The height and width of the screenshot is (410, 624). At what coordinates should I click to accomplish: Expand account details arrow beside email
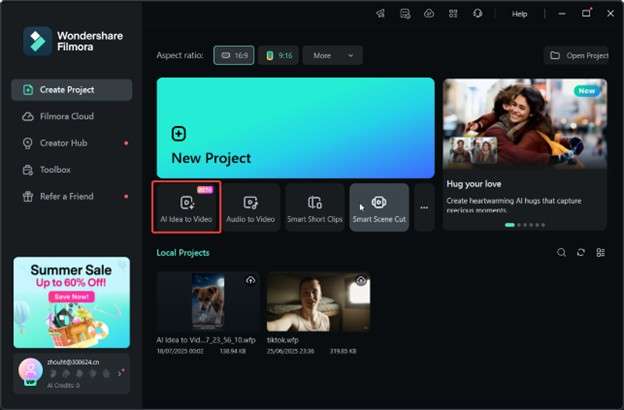(x=120, y=373)
